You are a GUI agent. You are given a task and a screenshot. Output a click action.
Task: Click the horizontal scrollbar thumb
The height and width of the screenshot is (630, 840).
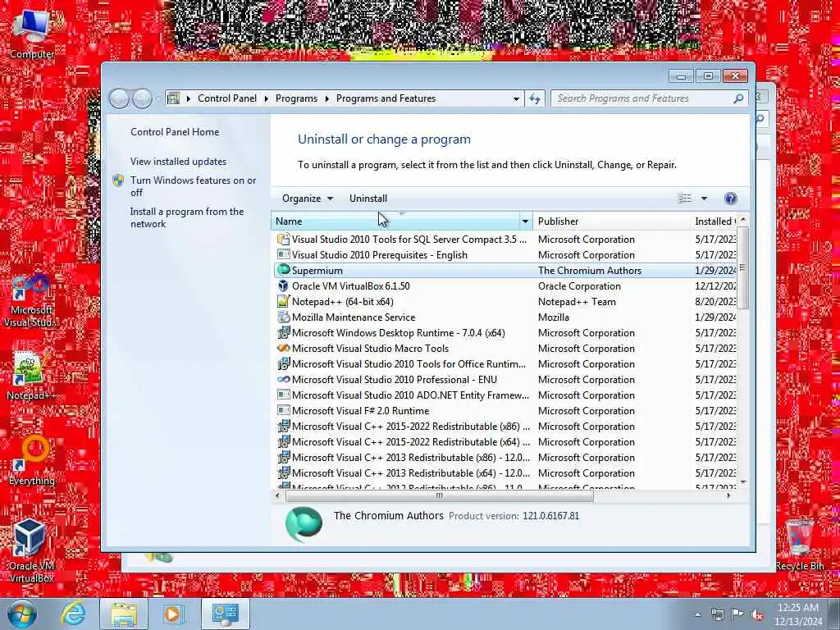pos(440,496)
